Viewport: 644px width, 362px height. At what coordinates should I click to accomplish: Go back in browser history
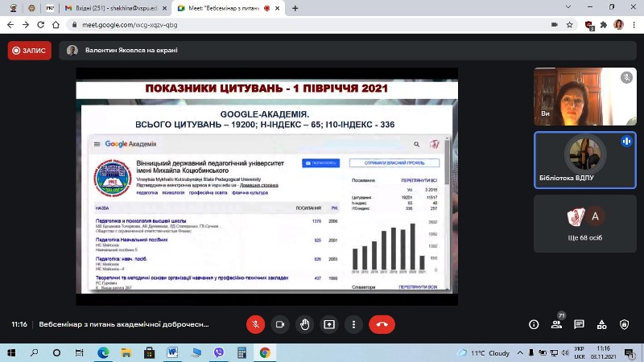[10, 25]
